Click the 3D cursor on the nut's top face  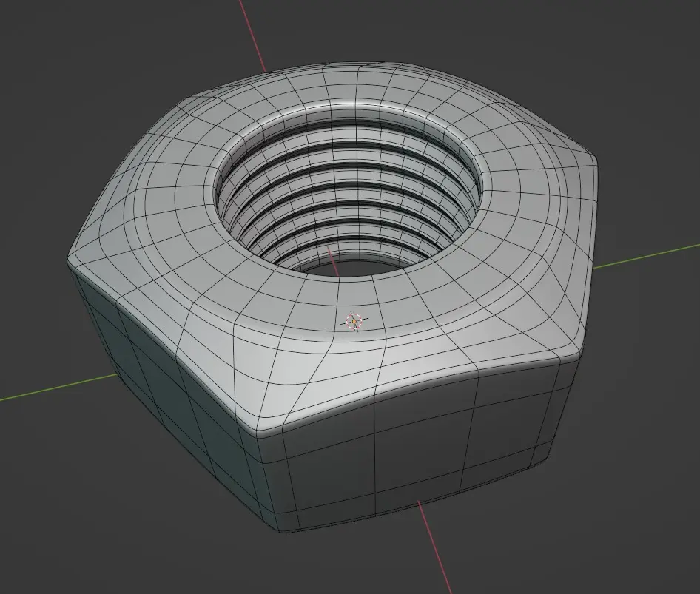pyautogui.click(x=354, y=321)
